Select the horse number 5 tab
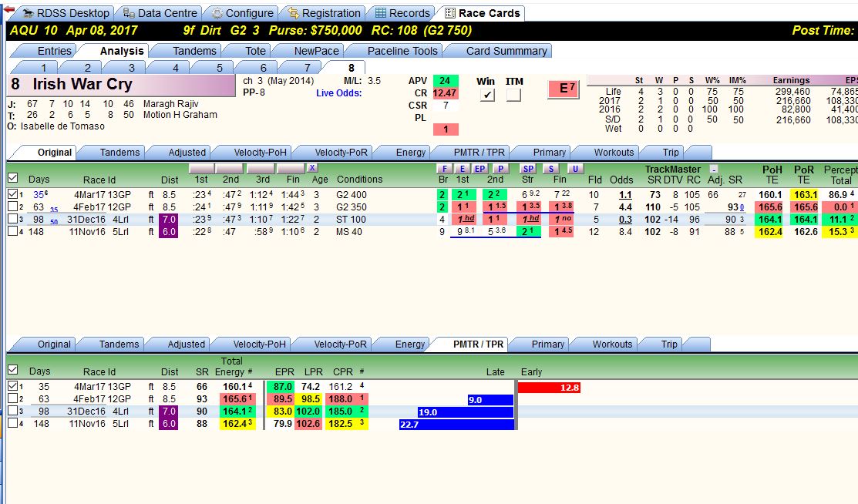858x504 pixels. (220, 68)
